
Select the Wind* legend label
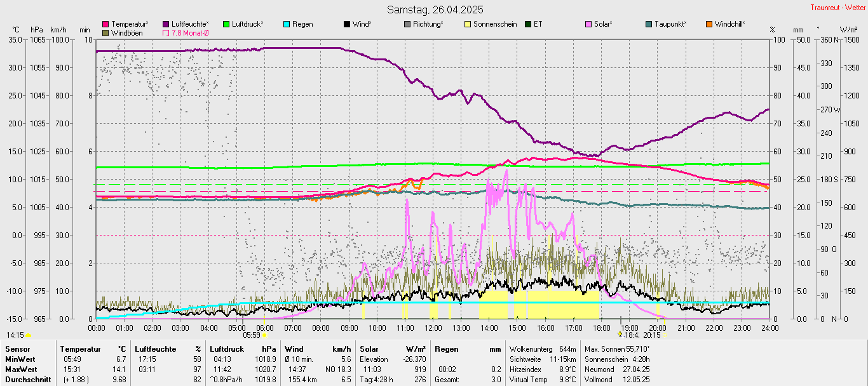[362, 24]
